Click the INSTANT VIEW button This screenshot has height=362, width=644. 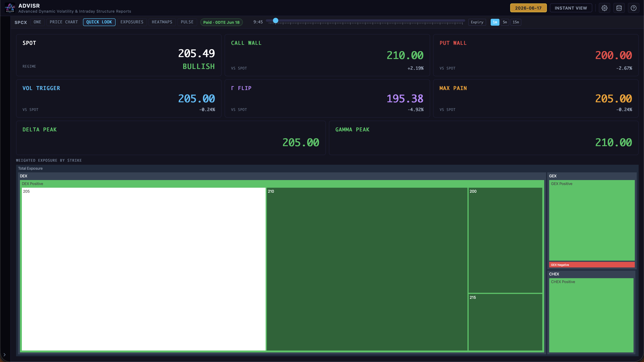[571, 8]
